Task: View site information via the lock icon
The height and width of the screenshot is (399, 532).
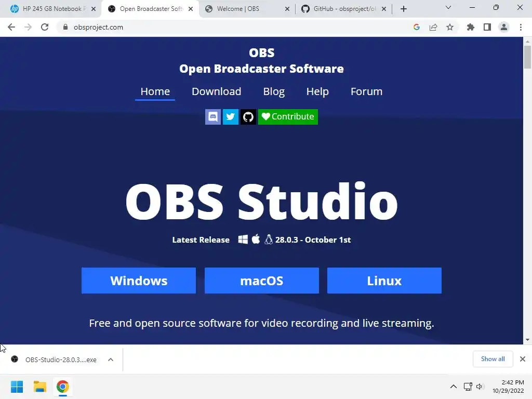Action: pos(65,27)
